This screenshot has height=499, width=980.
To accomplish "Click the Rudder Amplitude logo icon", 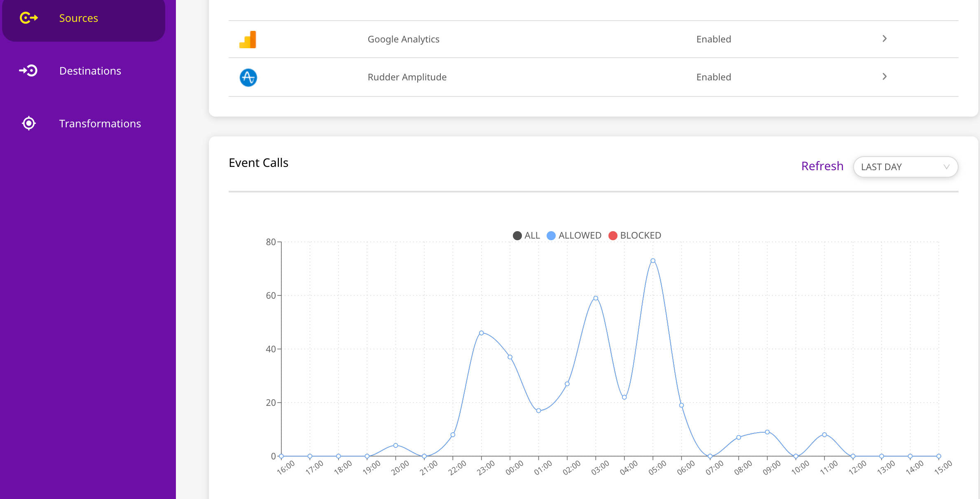I will point(248,77).
